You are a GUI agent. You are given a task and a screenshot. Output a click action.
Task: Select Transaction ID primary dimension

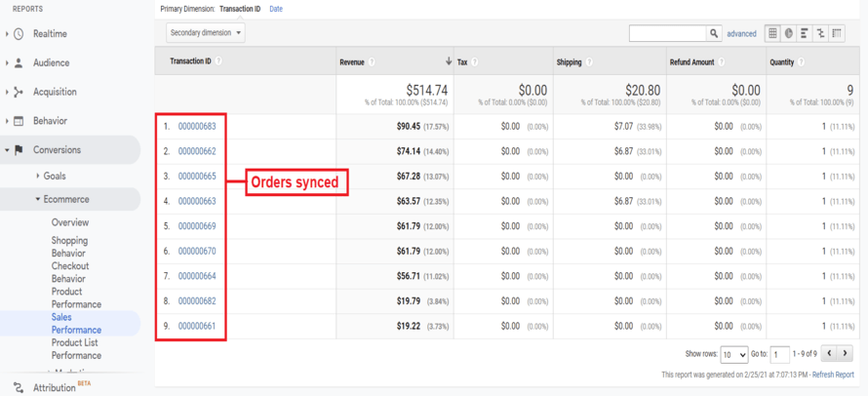coord(240,9)
